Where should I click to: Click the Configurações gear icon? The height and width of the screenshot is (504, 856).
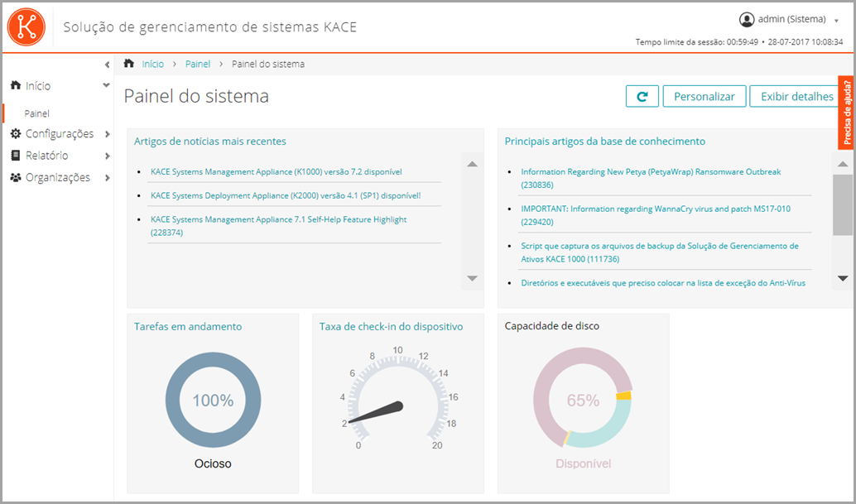click(x=14, y=132)
